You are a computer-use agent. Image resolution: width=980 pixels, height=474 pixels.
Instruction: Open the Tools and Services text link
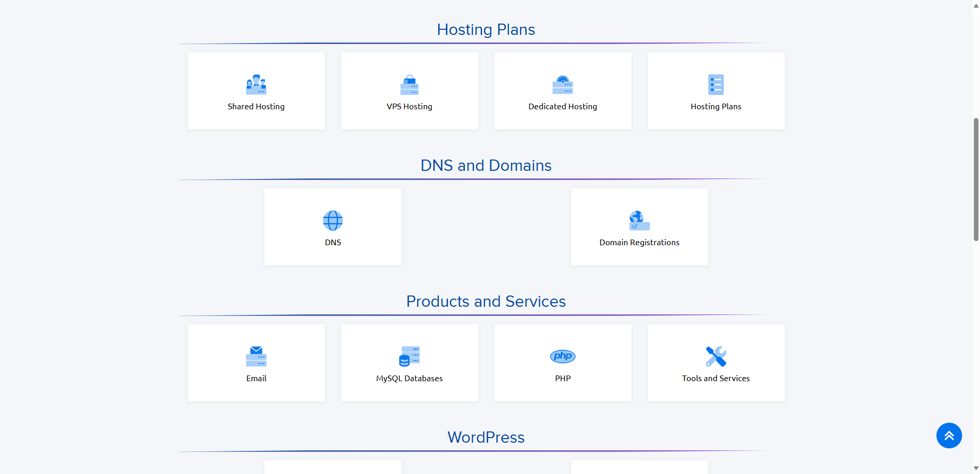point(716,379)
